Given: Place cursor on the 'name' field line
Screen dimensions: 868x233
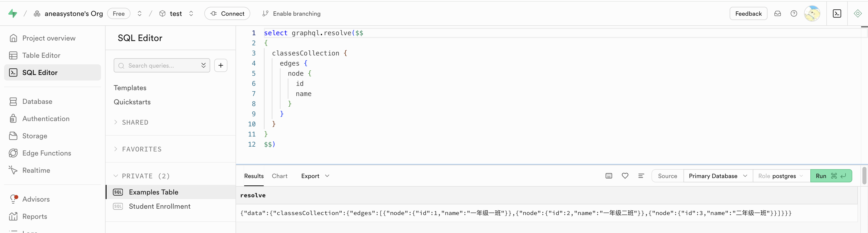Looking at the screenshot, I should pyautogui.click(x=303, y=94).
